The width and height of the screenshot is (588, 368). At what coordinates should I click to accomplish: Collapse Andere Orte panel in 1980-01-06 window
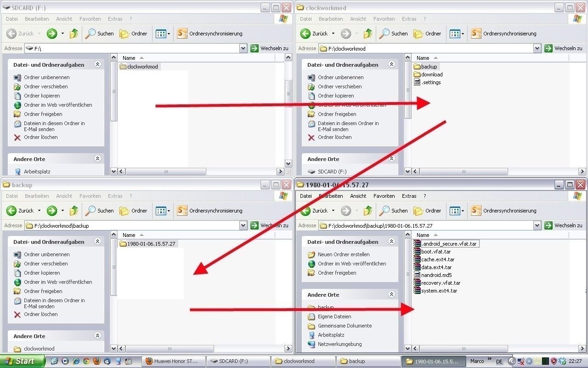(x=391, y=294)
